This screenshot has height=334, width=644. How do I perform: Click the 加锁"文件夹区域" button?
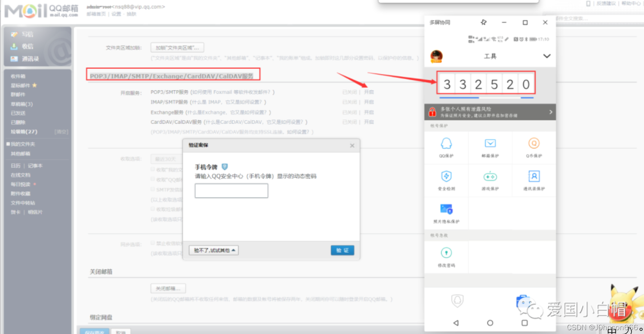tap(177, 48)
